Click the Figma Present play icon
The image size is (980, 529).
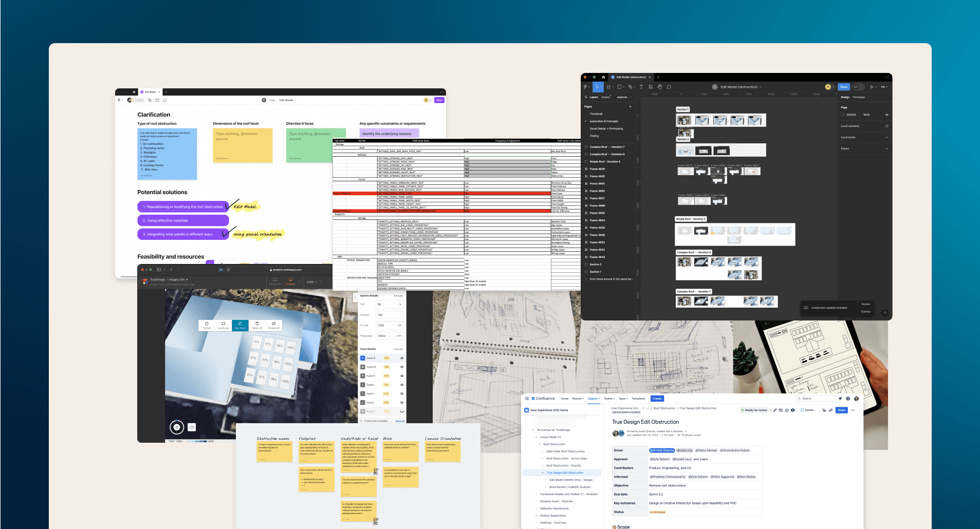(x=872, y=87)
